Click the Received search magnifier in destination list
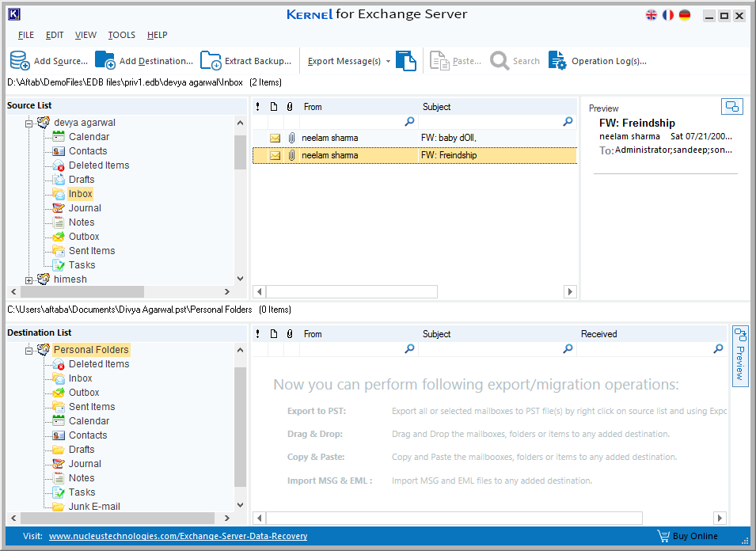 (x=718, y=348)
